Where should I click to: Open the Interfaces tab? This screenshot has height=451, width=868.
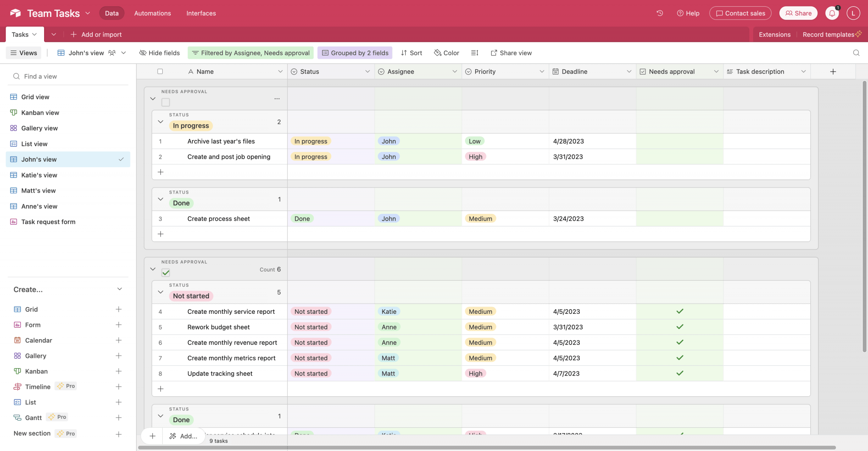click(201, 13)
